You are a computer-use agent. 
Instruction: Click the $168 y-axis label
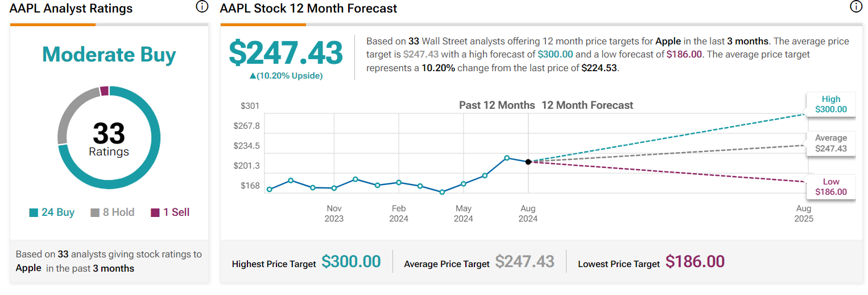(250, 186)
